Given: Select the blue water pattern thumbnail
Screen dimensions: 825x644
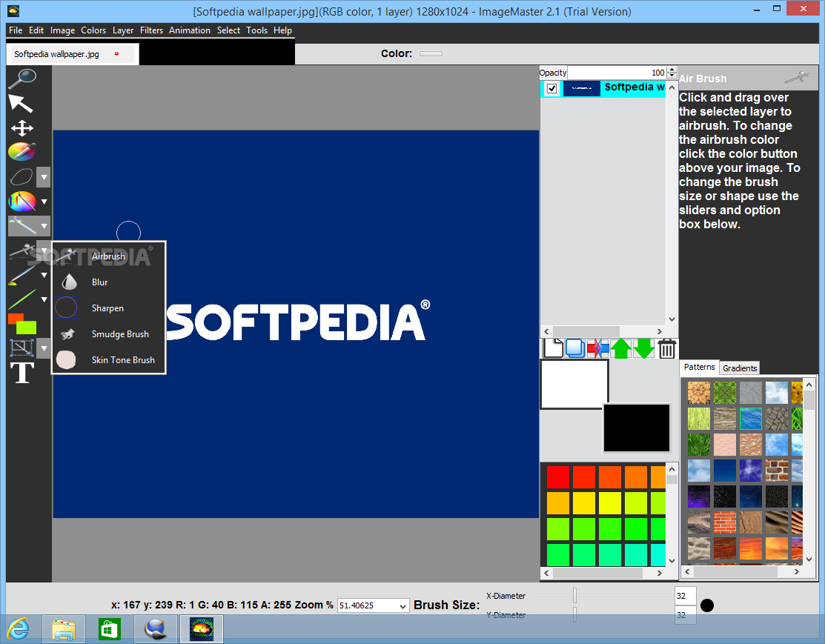Looking at the screenshot, I should pyautogui.click(x=750, y=419).
